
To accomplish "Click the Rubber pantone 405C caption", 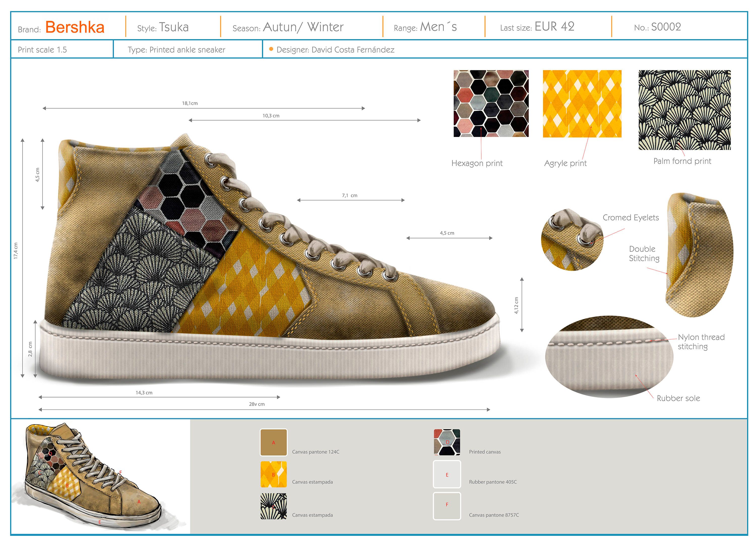I will 493,482.
